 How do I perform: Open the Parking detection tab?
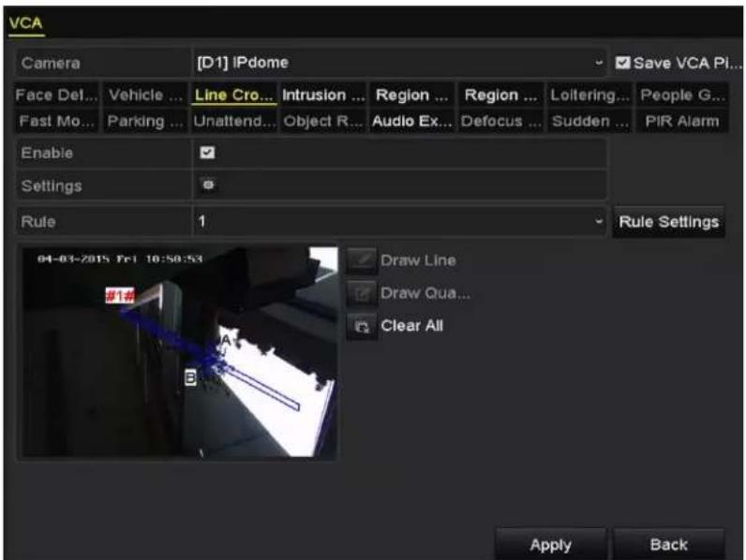[145, 121]
